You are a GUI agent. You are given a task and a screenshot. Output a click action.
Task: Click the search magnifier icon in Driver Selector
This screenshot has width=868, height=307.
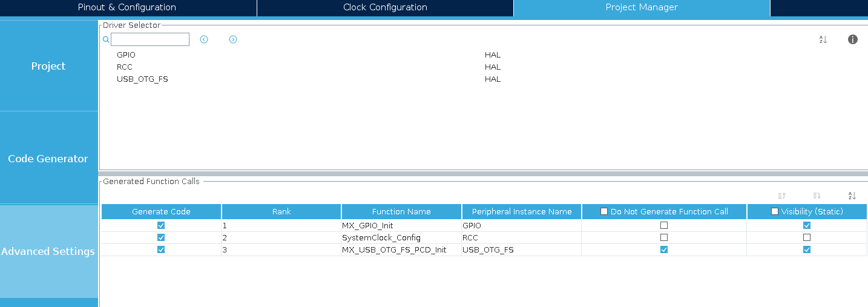[x=105, y=39]
